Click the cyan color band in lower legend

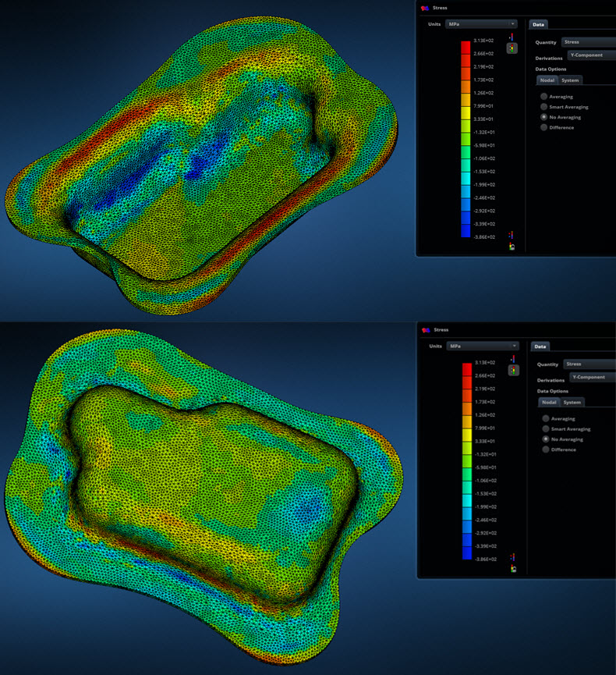467,500
